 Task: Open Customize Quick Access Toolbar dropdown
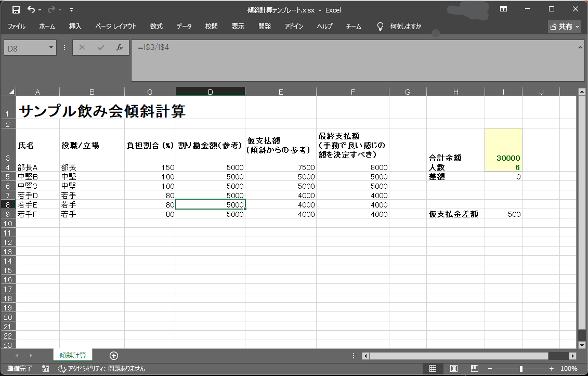pyautogui.click(x=71, y=9)
